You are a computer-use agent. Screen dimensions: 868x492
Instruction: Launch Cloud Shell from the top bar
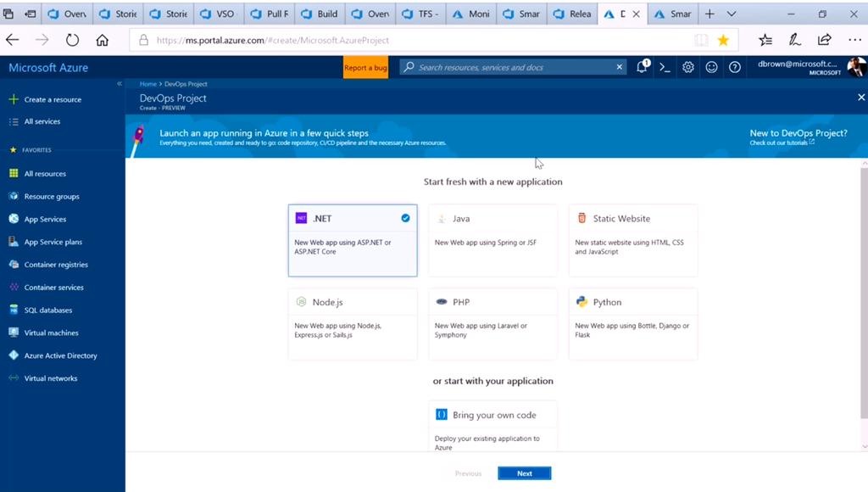(x=665, y=67)
